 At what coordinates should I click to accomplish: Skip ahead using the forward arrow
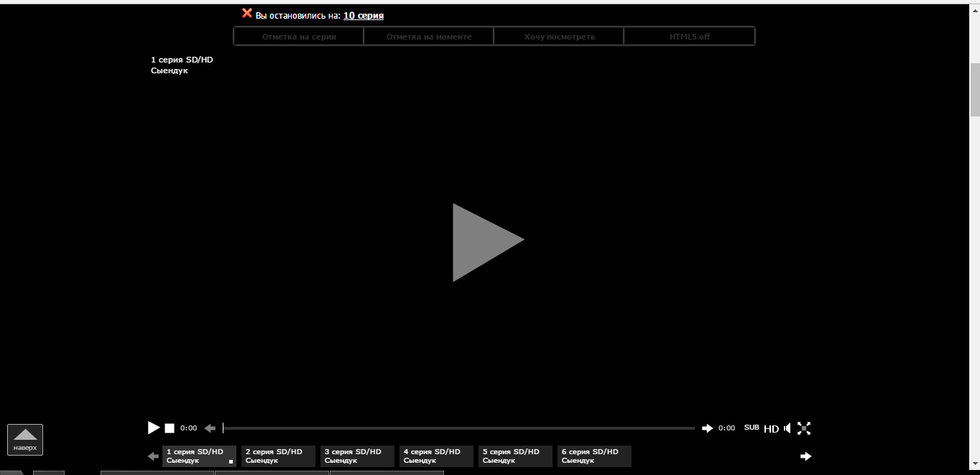[707, 428]
